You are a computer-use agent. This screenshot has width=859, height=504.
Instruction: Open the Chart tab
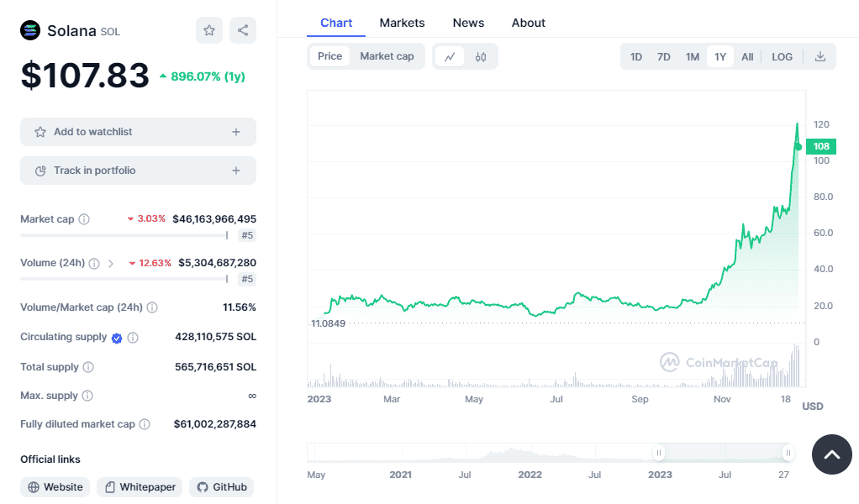point(336,23)
